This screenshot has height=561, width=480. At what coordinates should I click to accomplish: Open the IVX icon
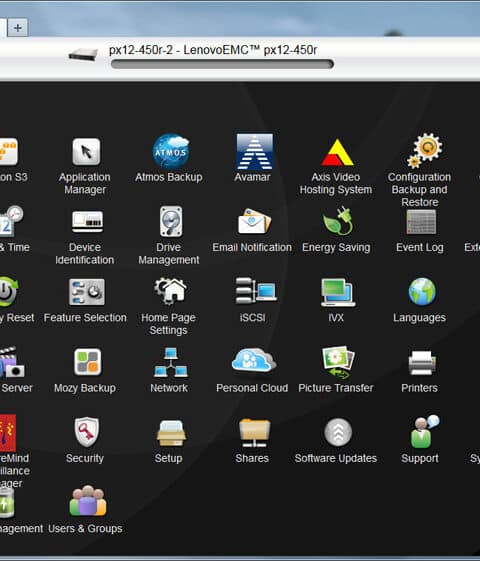338,293
